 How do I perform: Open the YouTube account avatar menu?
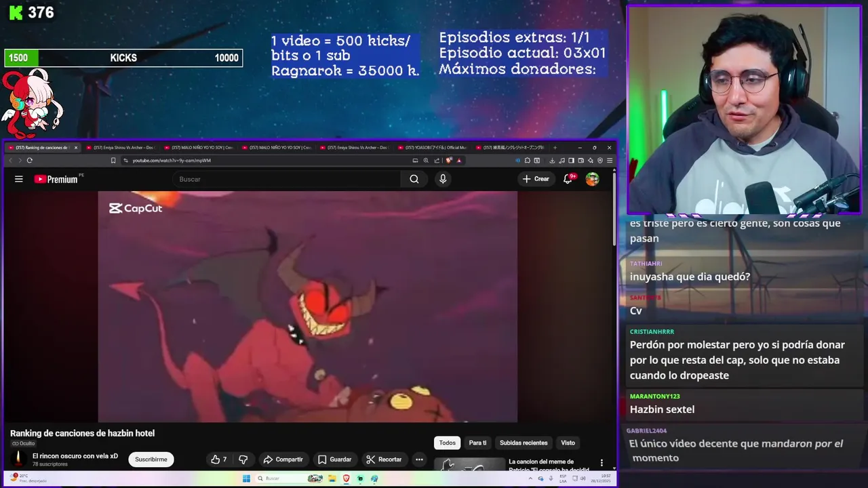click(x=593, y=179)
